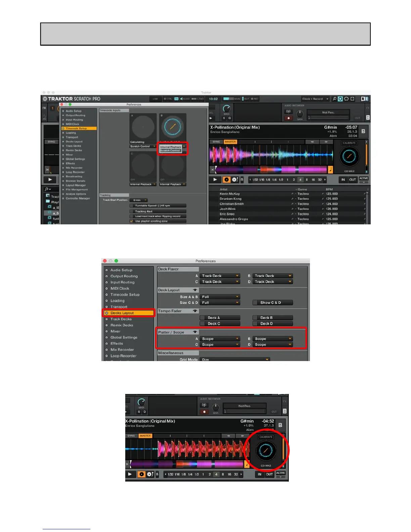Open Controller Manager in top Preferences sidebar
The height and width of the screenshot is (532, 411).
78,198
